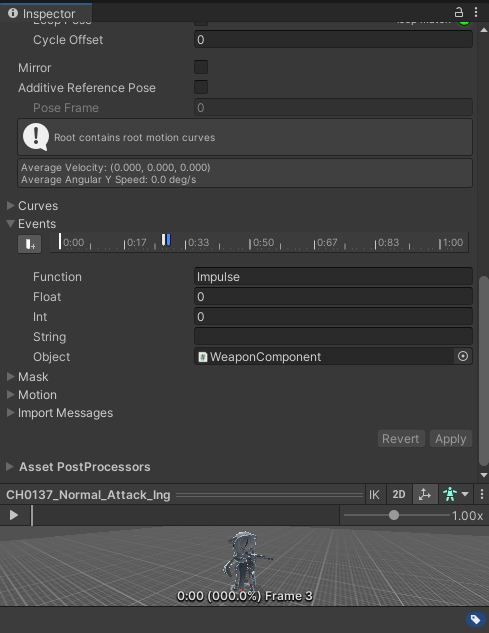Click the asset label tag icon
The height and width of the screenshot is (633, 489).
476,619
